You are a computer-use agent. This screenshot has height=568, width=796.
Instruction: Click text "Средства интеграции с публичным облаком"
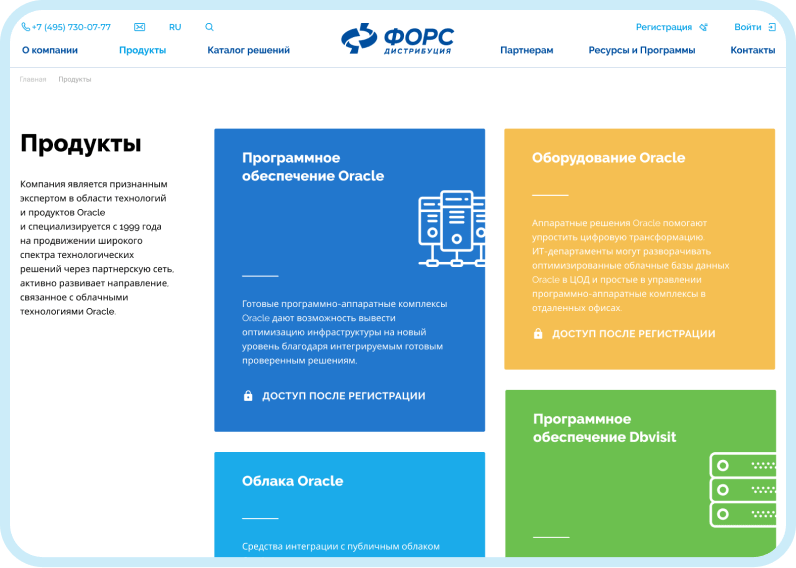[x=341, y=546]
